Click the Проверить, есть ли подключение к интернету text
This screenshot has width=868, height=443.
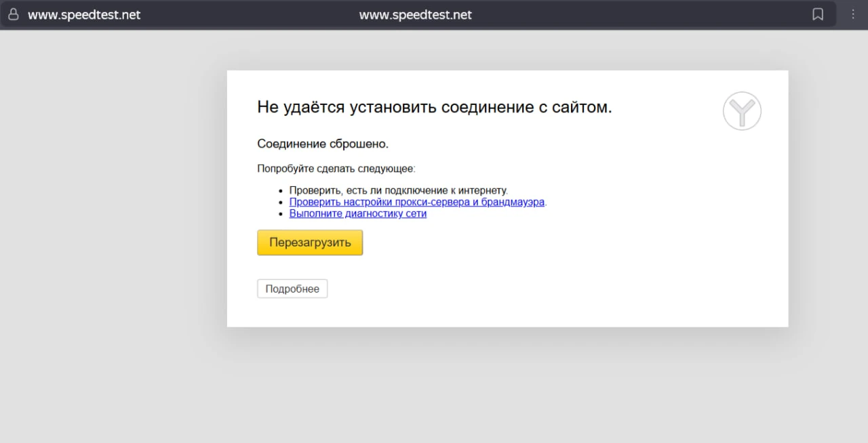(398, 190)
